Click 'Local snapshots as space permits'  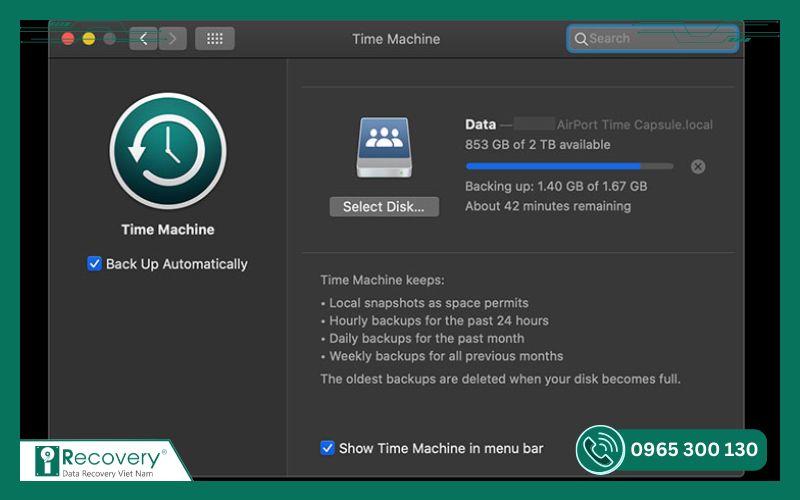pyautogui.click(x=429, y=303)
